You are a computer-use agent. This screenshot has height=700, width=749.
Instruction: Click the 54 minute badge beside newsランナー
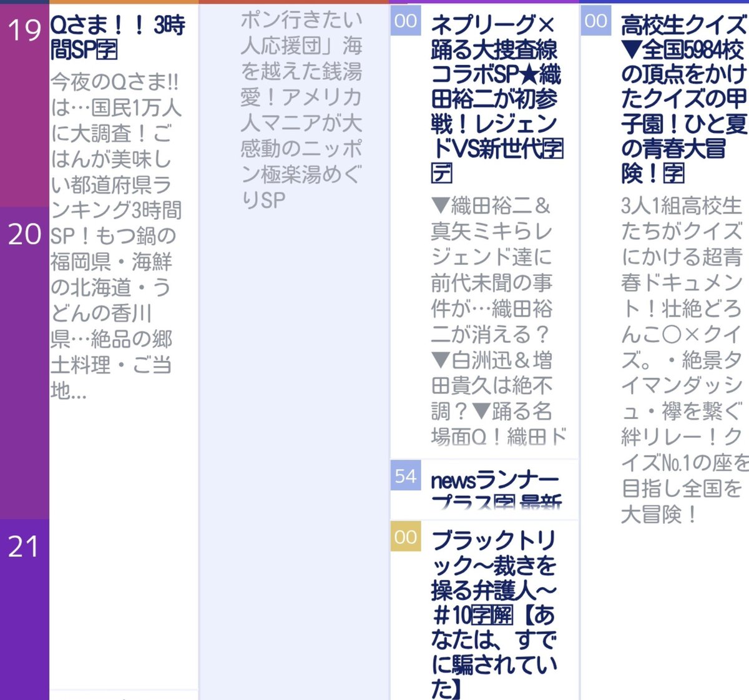(x=406, y=476)
